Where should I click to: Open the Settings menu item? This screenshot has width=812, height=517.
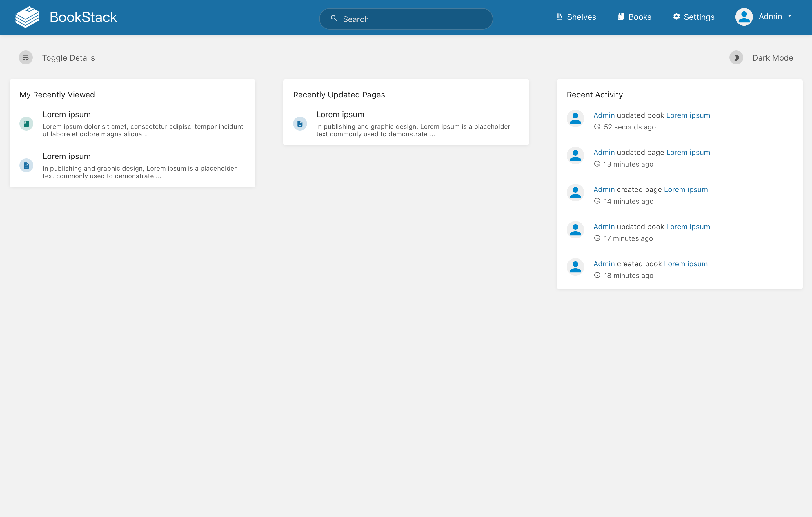click(x=694, y=17)
